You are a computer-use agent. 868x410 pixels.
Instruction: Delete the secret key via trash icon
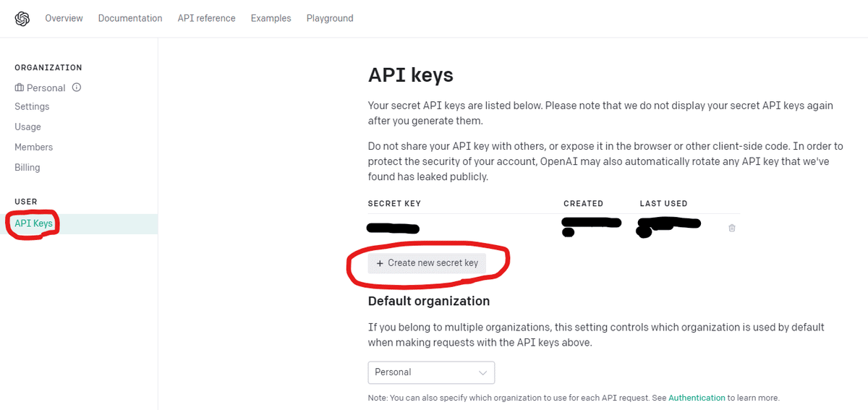point(731,228)
